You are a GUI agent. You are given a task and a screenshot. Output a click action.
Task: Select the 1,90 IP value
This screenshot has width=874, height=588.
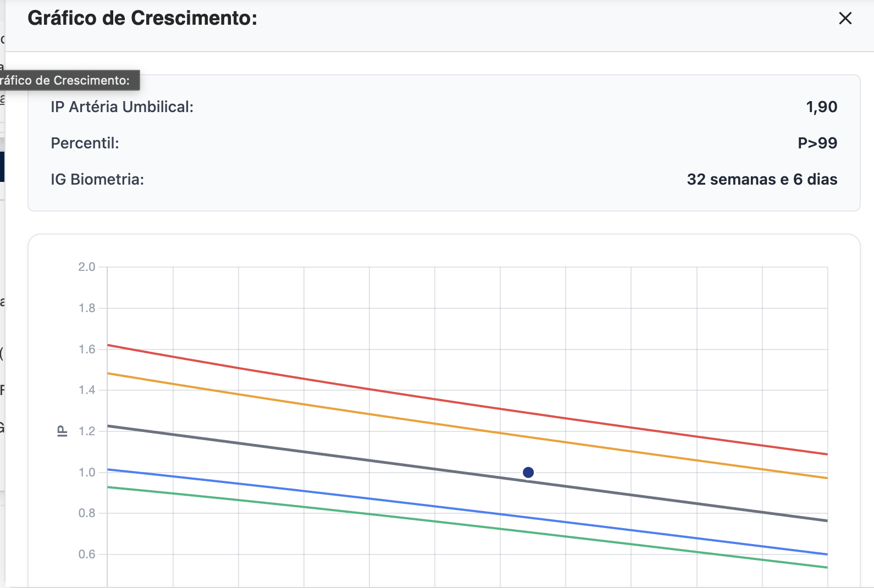tap(821, 107)
